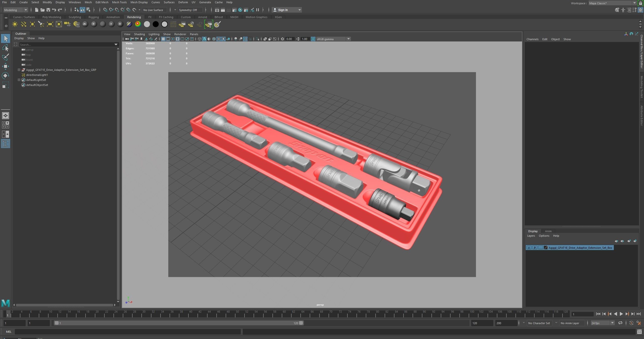644x339 pixels.
Task: Open Render View from the status line
Action: [217, 10]
